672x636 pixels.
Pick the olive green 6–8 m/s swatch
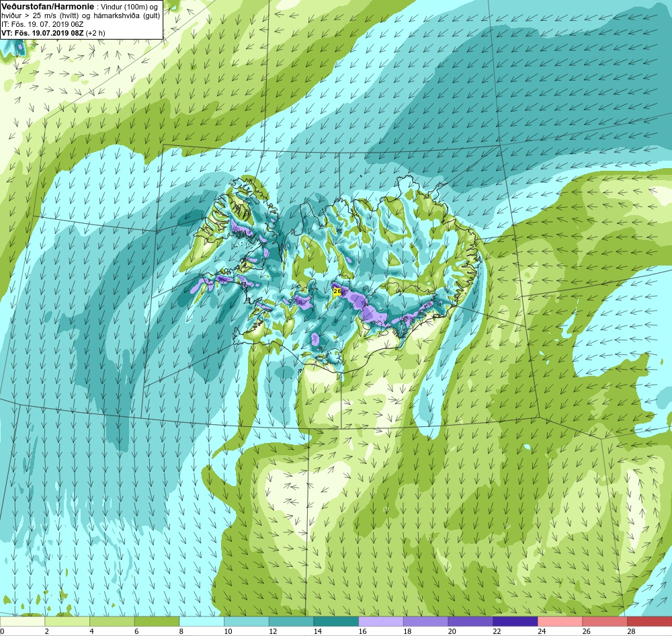click(x=157, y=621)
